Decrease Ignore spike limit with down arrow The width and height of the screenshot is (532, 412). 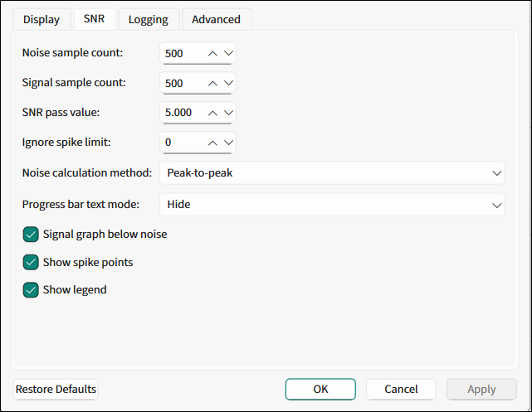(x=228, y=143)
